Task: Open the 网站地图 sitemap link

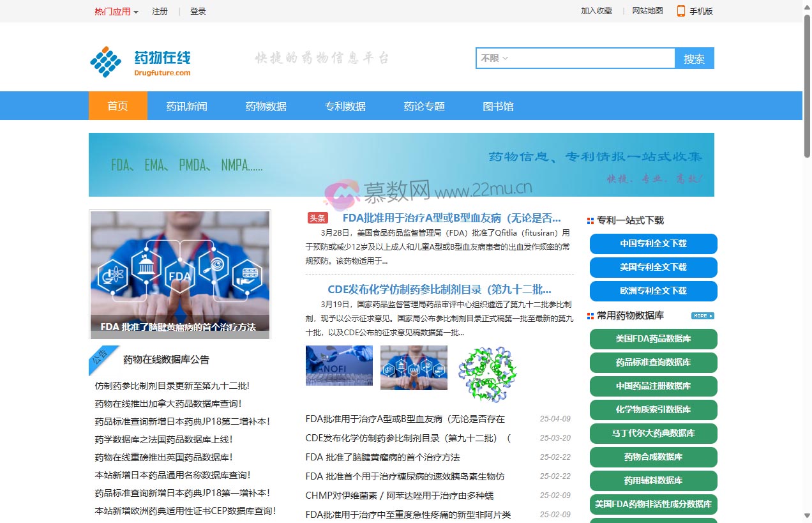Action: pos(647,11)
